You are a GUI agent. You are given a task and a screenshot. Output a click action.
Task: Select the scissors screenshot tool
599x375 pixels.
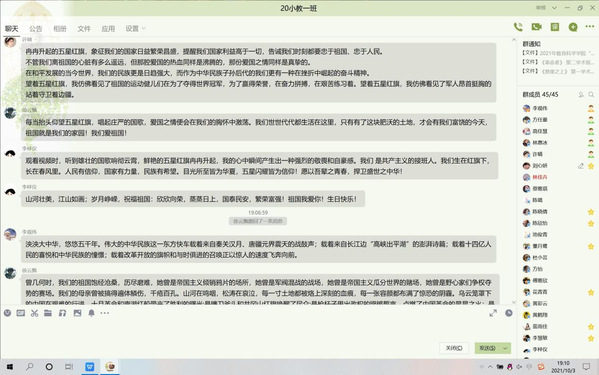click(34, 313)
